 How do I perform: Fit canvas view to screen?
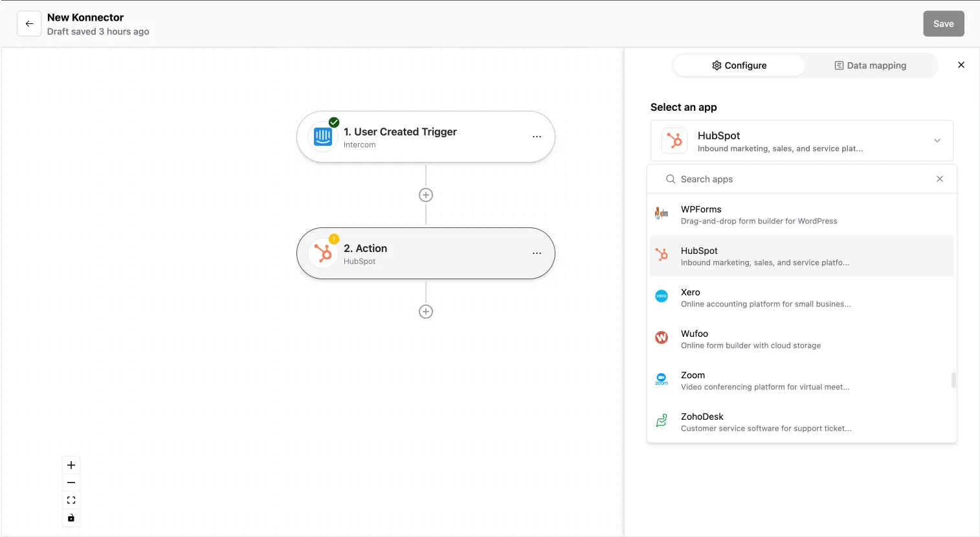pos(71,500)
